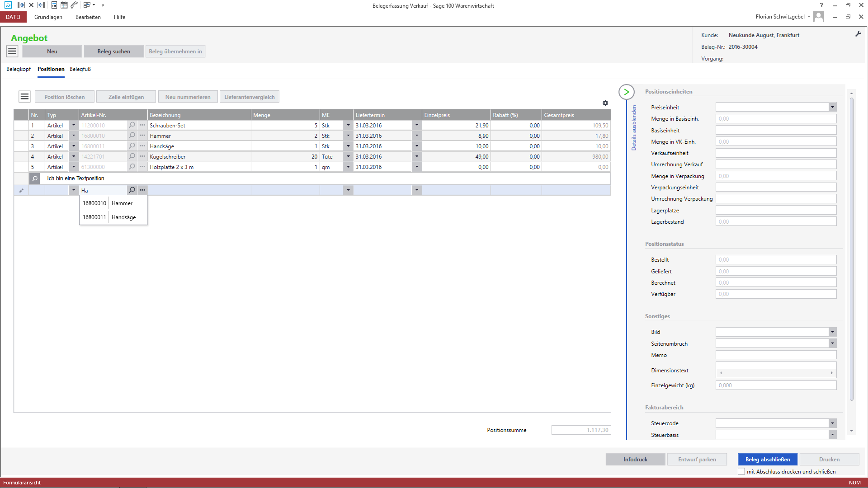Open hamburger menu next to Position löschen
The image size is (868, 488).
pos(24,97)
